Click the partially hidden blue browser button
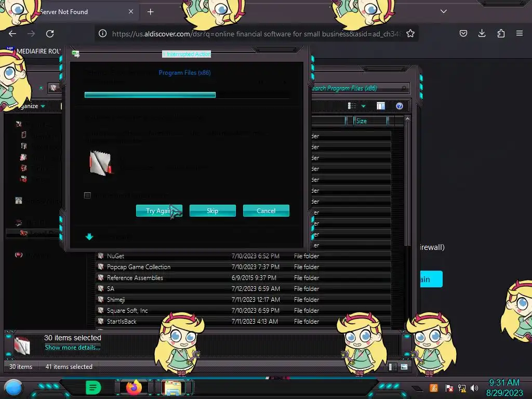This screenshot has height=399, width=532. pyautogui.click(x=431, y=279)
